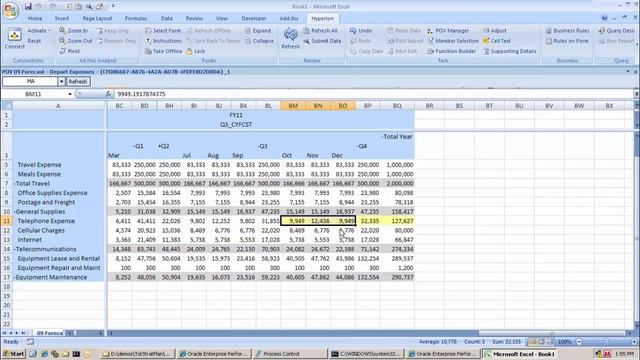640x360 pixels.
Task: Switch to the Add-Ins tab
Action: point(289,18)
